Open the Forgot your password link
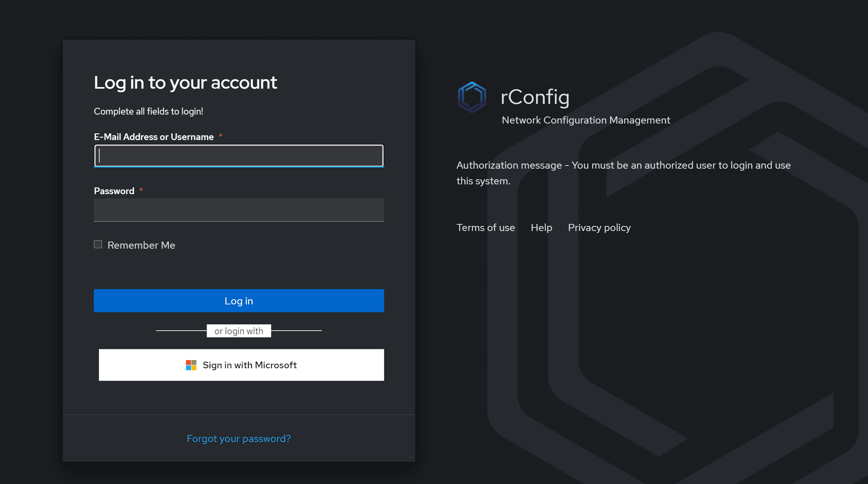Screen dimensions: 868x484 tap(239, 439)
